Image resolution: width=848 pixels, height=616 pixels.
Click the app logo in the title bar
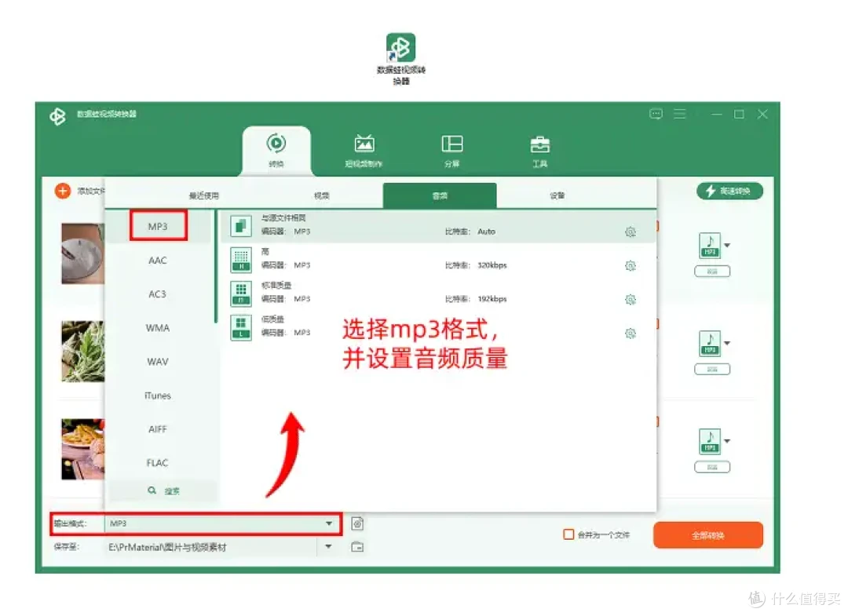point(57,115)
